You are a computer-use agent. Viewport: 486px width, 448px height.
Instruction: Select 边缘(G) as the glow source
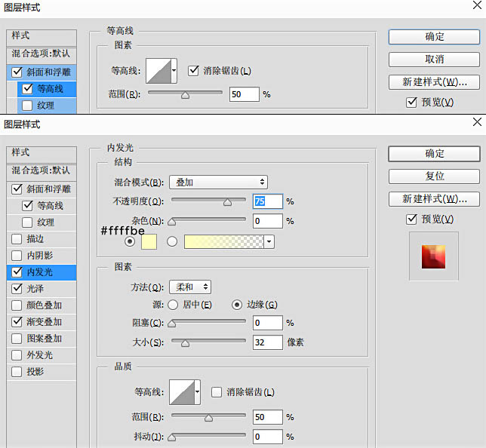(x=237, y=305)
